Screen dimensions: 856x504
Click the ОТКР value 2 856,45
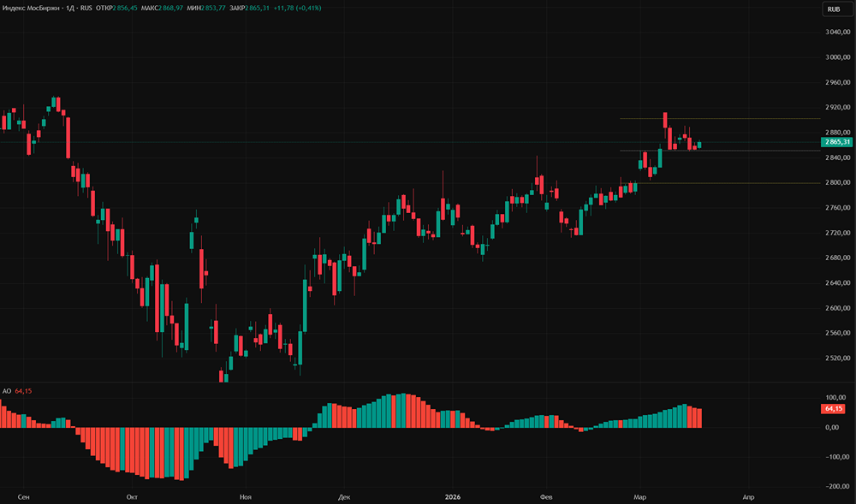pyautogui.click(x=125, y=9)
